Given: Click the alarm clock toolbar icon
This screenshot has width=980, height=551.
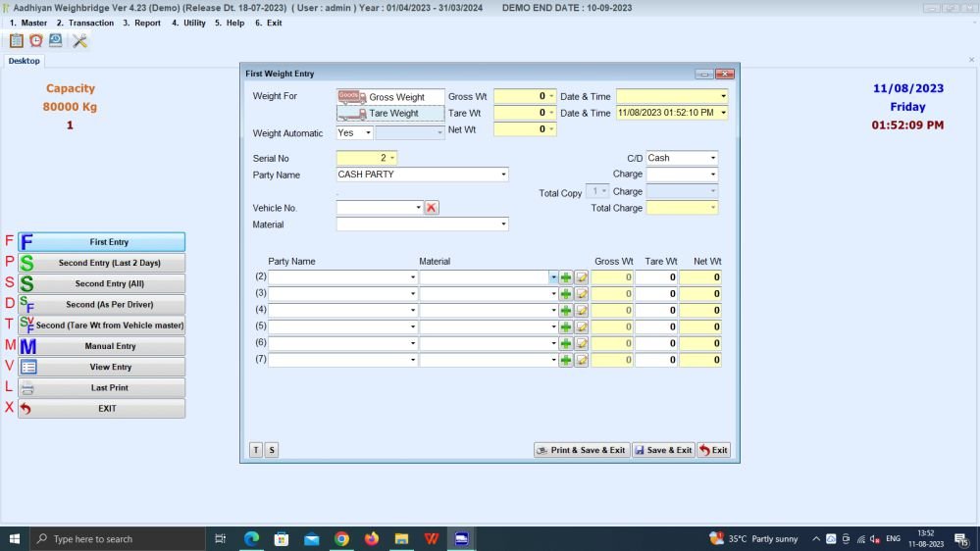Looking at the screenshot, I should click(36, 40).
